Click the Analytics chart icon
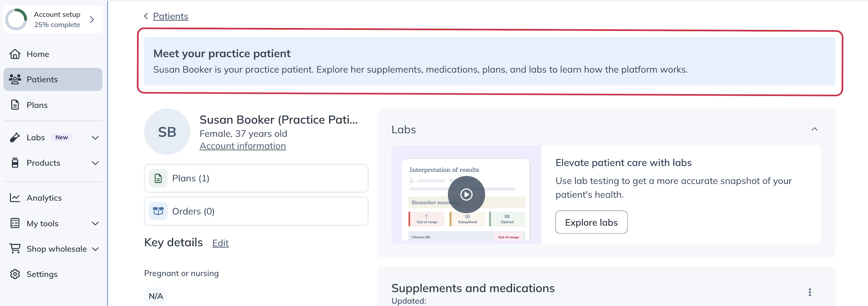Image resolution: width=868 pixels, height=306 pixels. coord(15,198)
